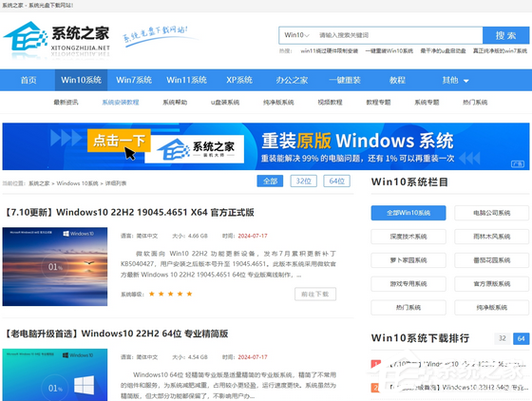Screen dimensions: 532x401
Task: Select the 雨林木风系统 category button
Action: click(492, 237)
